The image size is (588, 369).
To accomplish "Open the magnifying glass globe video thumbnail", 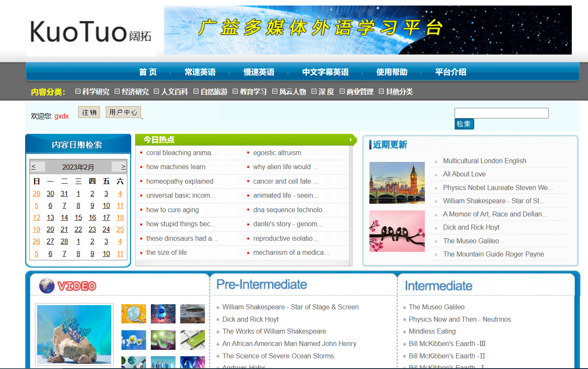I will pos(133,314).
